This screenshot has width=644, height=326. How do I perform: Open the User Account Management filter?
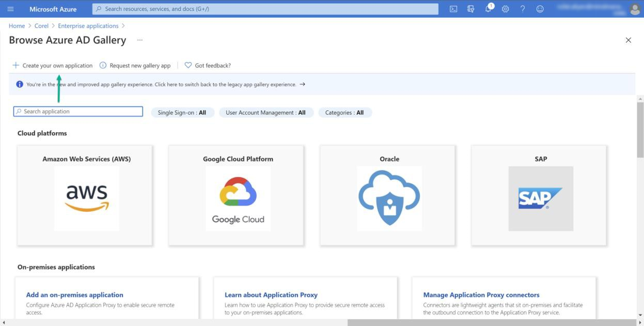coord(265,113)
